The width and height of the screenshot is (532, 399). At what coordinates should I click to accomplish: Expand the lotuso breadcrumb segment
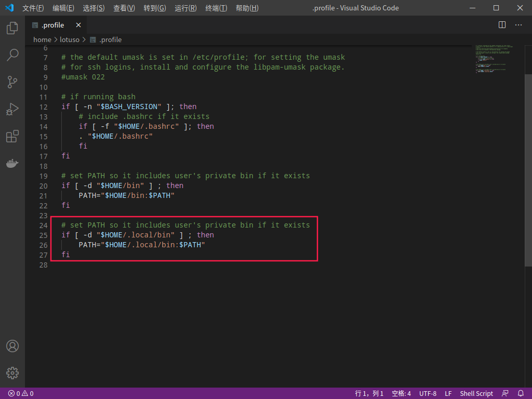click(x=70, y=39)
